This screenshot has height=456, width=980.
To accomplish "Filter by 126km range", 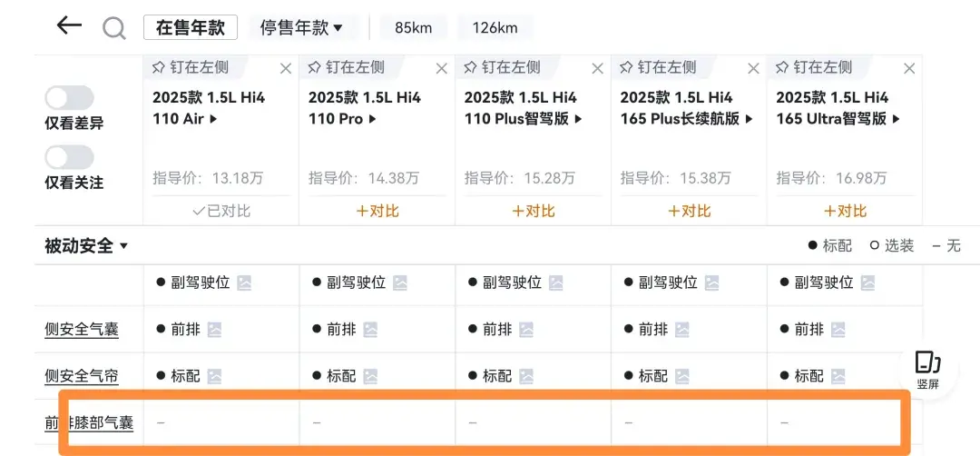I will pyautogui.click(x=495, y=27).
